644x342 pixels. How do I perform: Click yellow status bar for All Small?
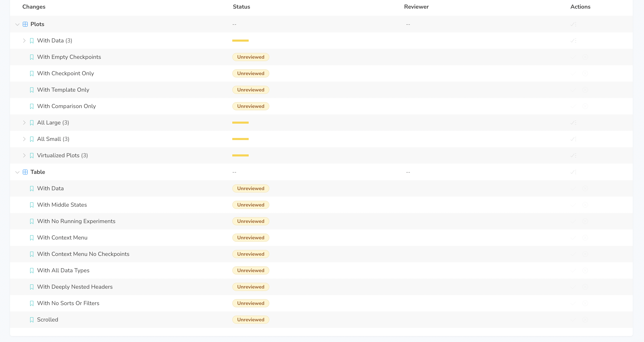click(240, 139)
